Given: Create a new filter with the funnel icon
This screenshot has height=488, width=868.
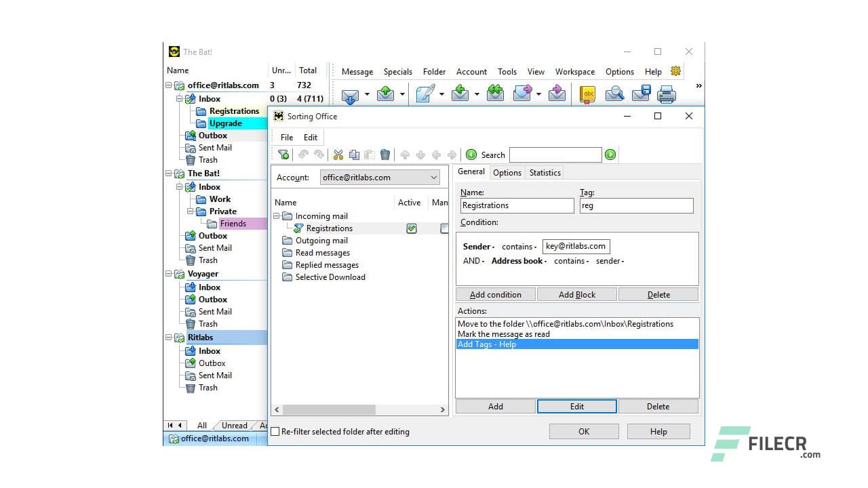Looking at the screenshot, I should click(x=283, y=154).
